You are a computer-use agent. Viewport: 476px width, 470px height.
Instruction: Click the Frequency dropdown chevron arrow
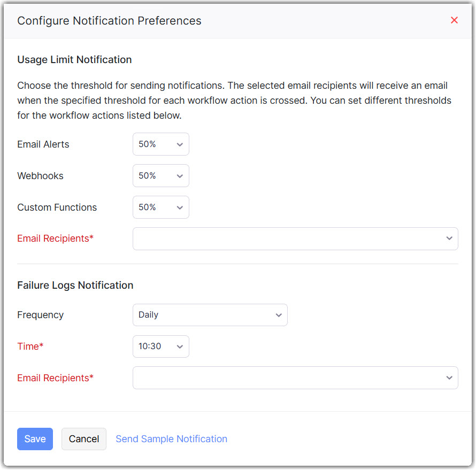[x=279, y=315]
